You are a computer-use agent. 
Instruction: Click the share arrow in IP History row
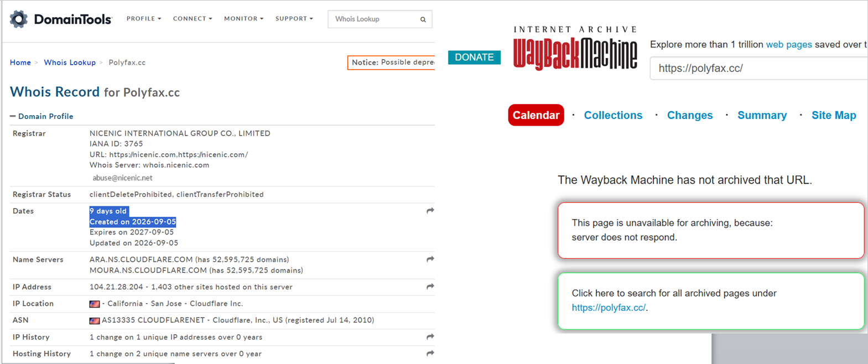430,336
